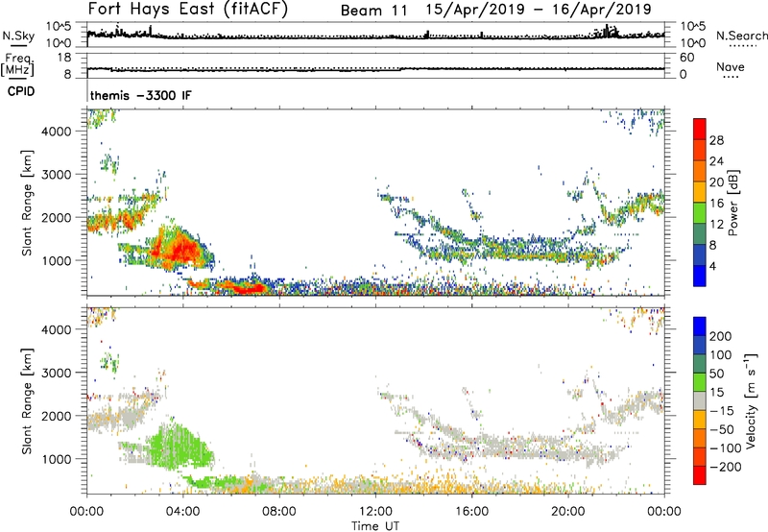Click the Power color bar value '4'
Screen dimensions: 768x532
[713, 266]
